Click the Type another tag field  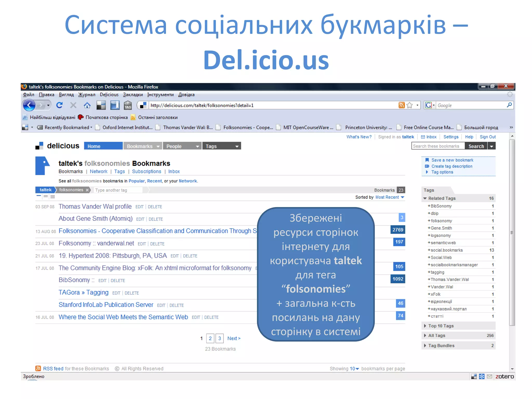pyautogui.click(x=119, y=190)
